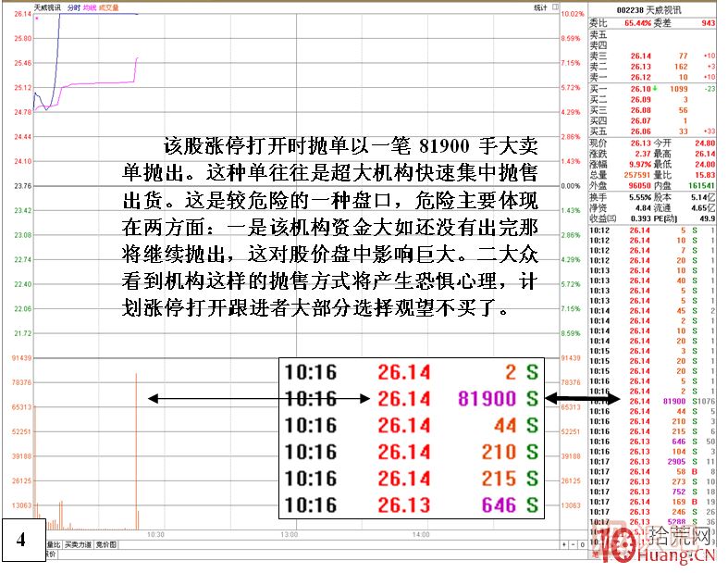The height and width of the screenshot is (573, 728).
Task: Click the green down arrow beside 买一 price
Action: pyautogui.click(x=656, y=89)
